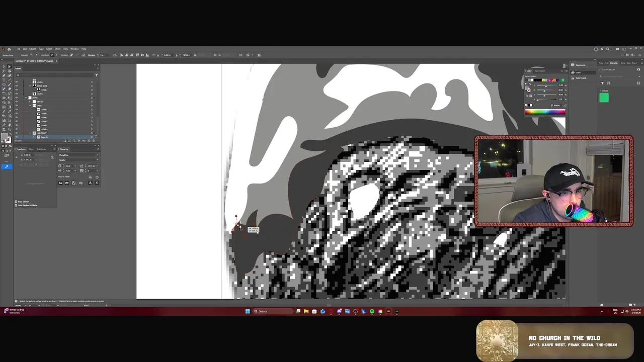This screenshot has width=644, height=362.
Task: Click the Color panel menu icon
Action: (x=567, y=71)
